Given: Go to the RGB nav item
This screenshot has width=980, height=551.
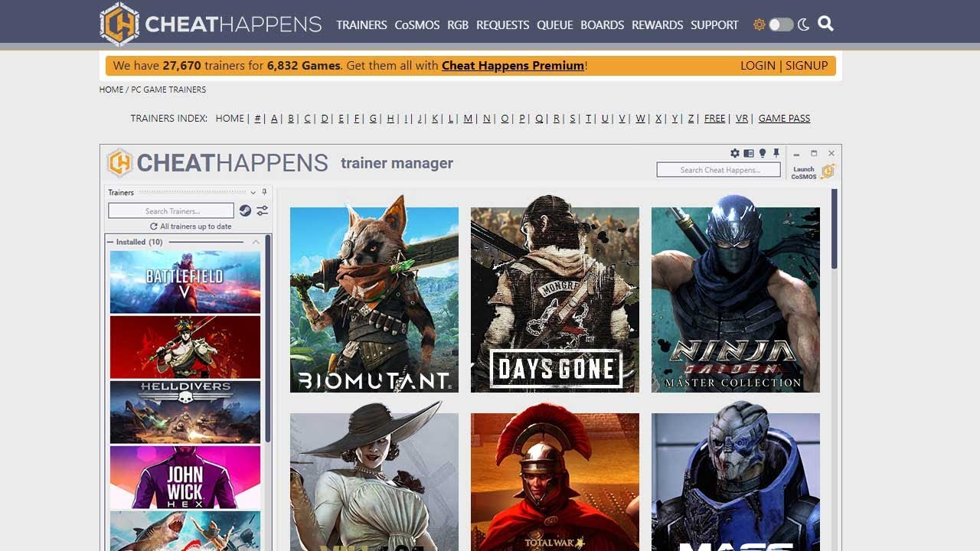Looking at the screenshot, I should coord(458,24).
